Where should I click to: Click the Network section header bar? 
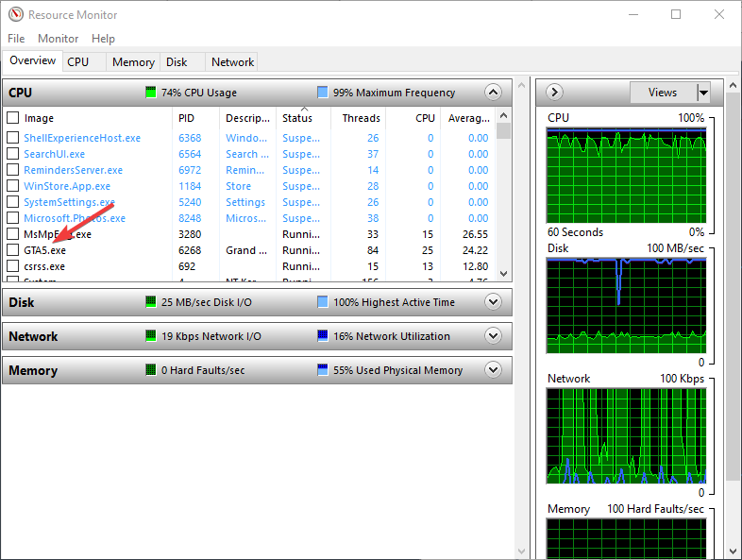click(257, 335)
